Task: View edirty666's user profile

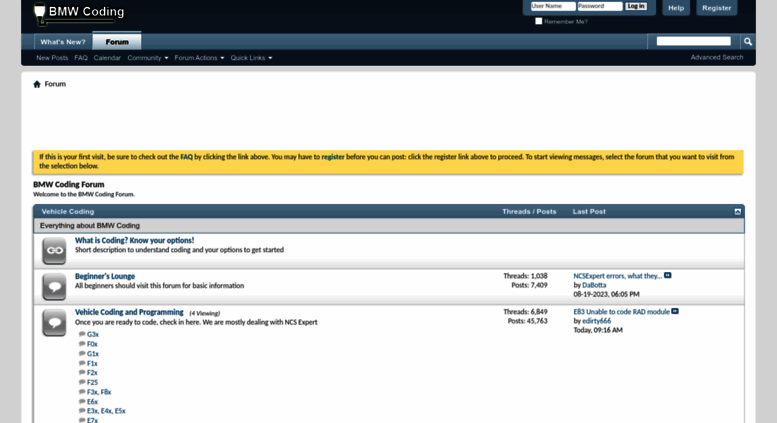Action: tap(596, 321)
